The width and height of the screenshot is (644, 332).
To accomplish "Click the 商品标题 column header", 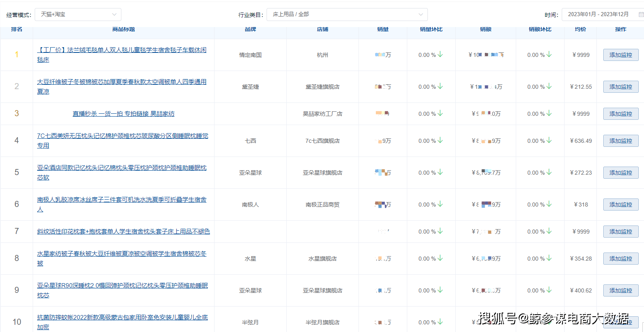I will click(x=123, y=29).
